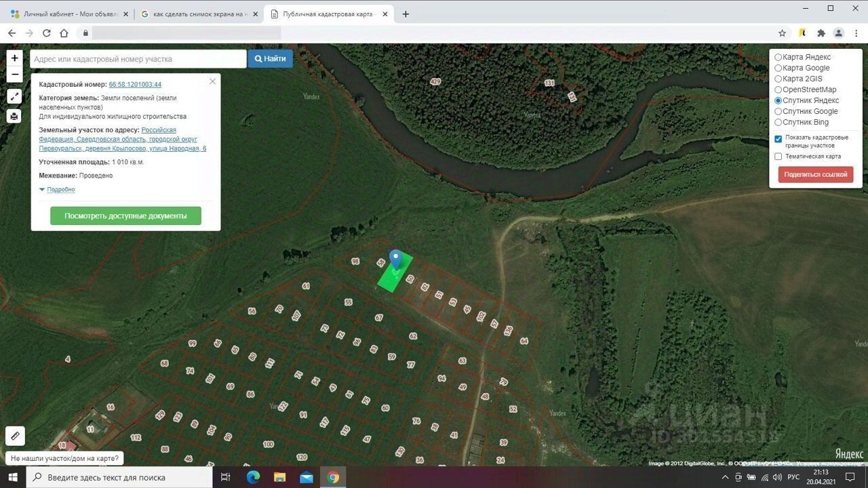Open Chrome extensions puzzle icon
Image resolution: width=868 pixels, height=488 pixels.
click(821, 33)
